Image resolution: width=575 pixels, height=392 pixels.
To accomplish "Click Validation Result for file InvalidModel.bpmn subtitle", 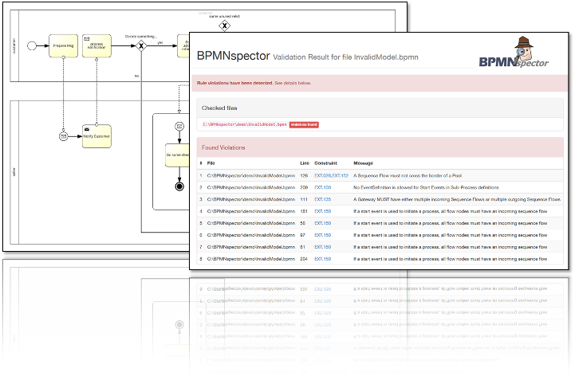I will [345, 57].
